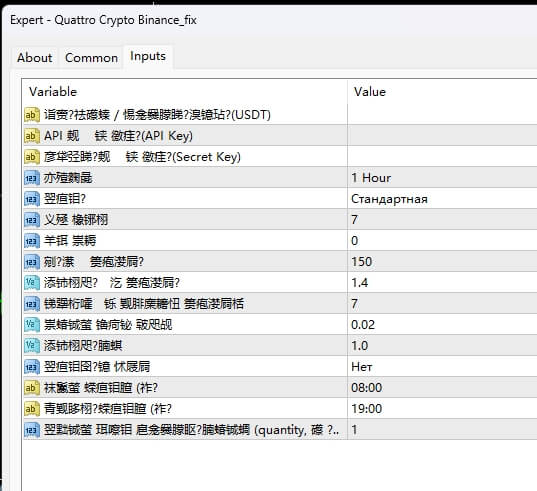Click the integer icon of the 1 Hour row
The width and height of the screenshot is (537, 491).
click(32, 178)
